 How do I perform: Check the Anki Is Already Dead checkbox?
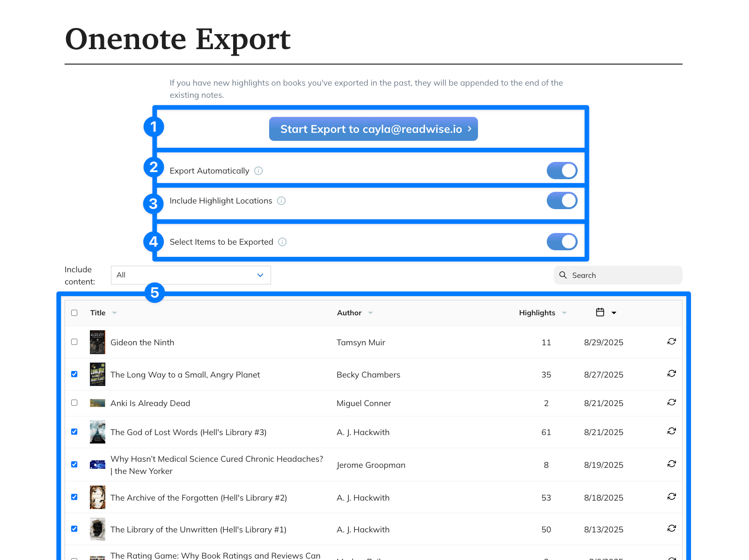(x=74, y=403)
